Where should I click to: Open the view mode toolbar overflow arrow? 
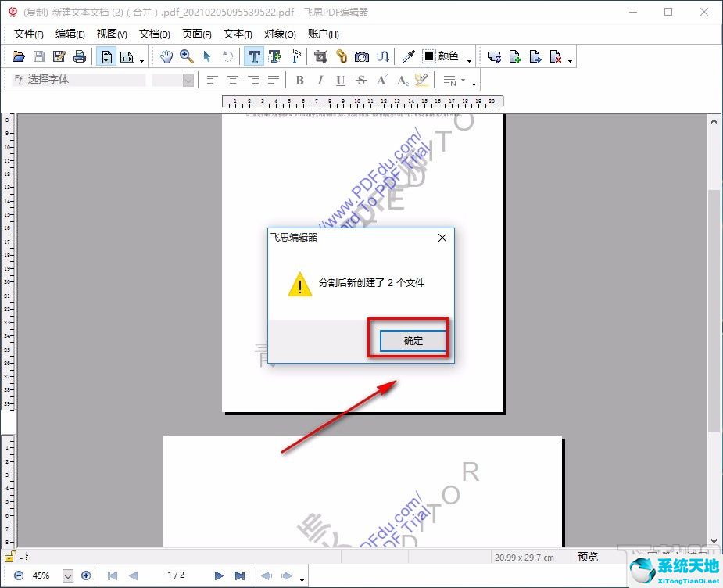pos(141,61)
